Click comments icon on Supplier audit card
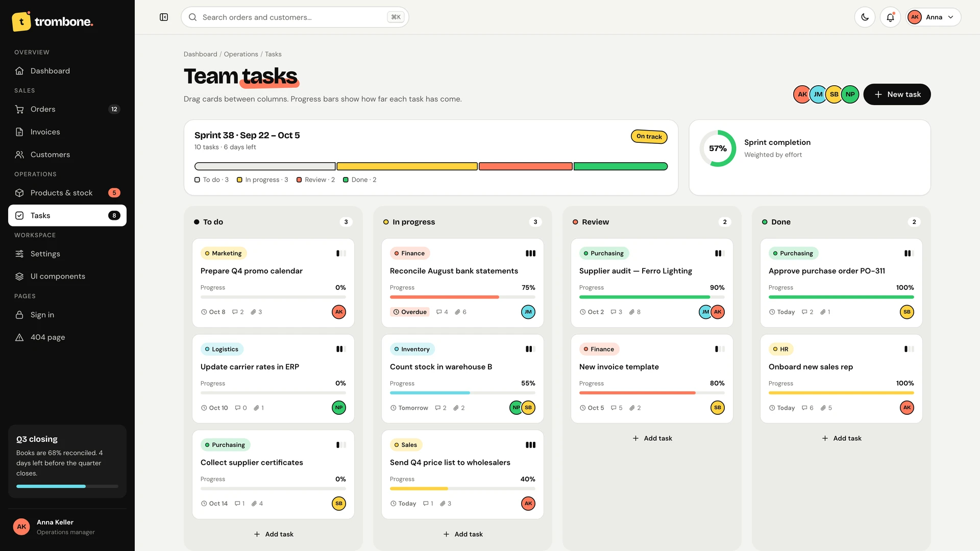 (x=613, y=312)
